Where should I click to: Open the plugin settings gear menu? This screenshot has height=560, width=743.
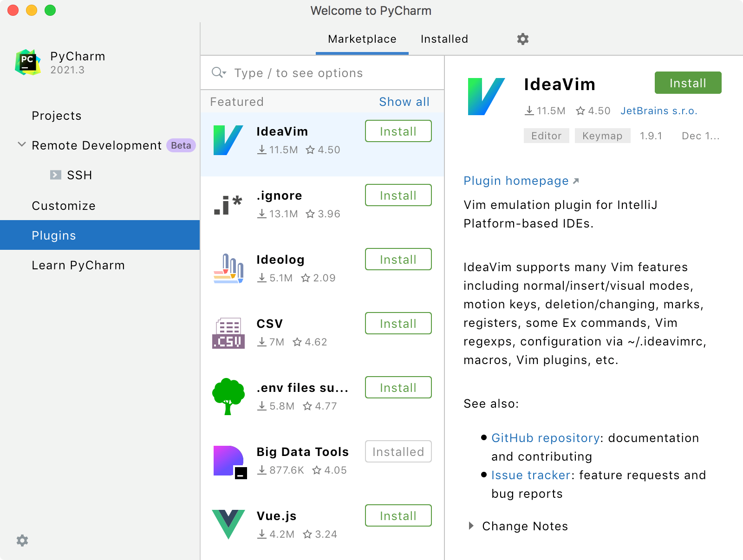click(522, 39)
